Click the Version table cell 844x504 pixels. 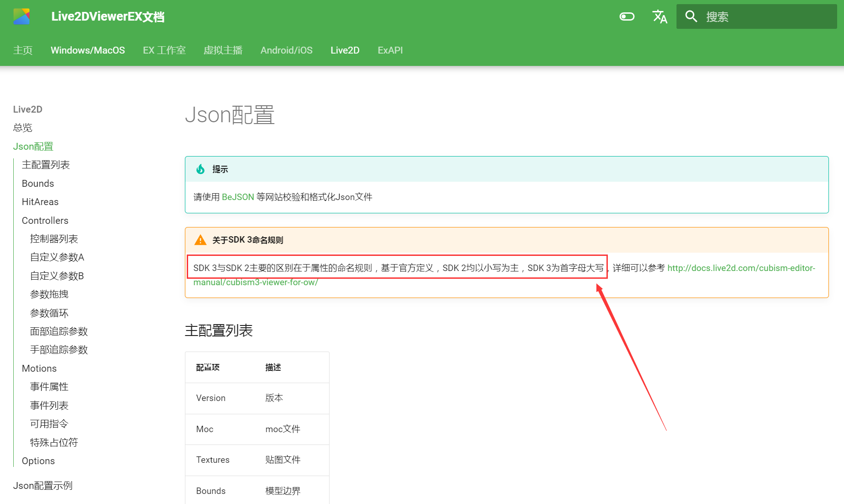click(x=211, y=398)
